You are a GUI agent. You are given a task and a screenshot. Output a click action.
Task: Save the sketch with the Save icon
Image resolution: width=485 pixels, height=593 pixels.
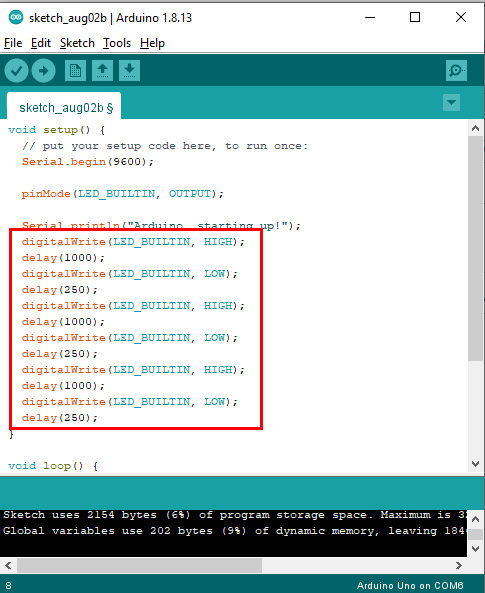point(129,71)
